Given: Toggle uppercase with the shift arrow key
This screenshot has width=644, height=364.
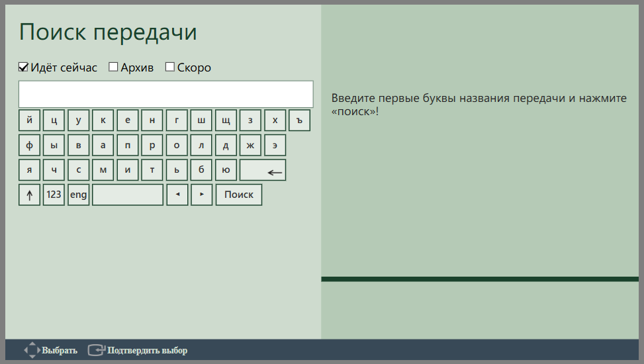Looking at the screenshot, I should coord(30,195).
